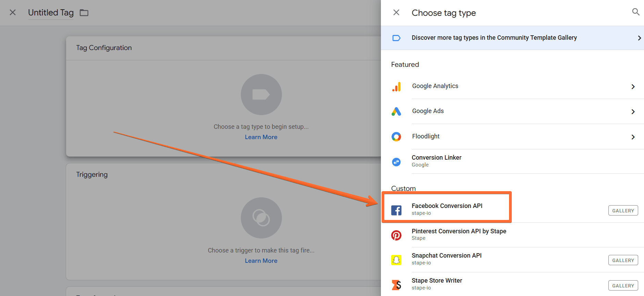
Task: Close the Choose tag type panel
Action: pos(396,13)
